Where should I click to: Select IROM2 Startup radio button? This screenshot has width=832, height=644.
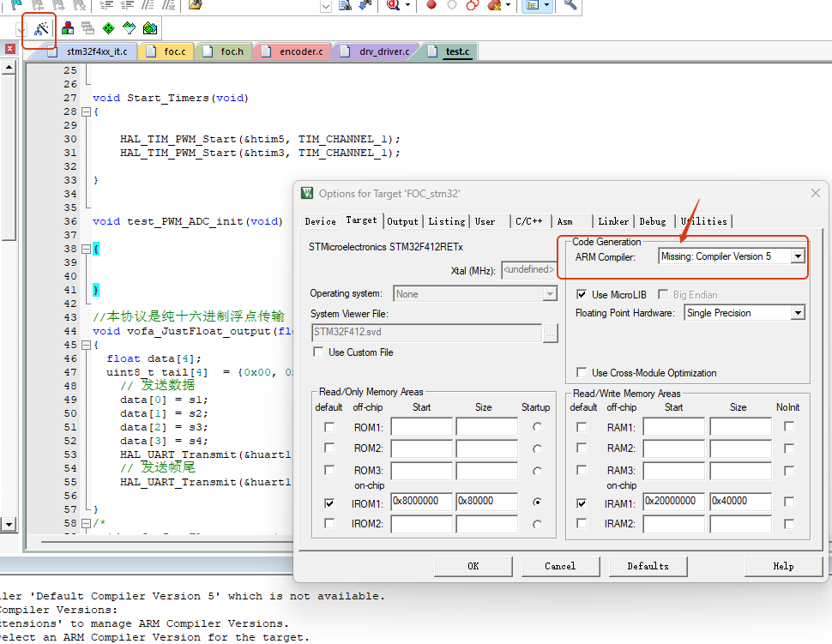coord(537,524)
